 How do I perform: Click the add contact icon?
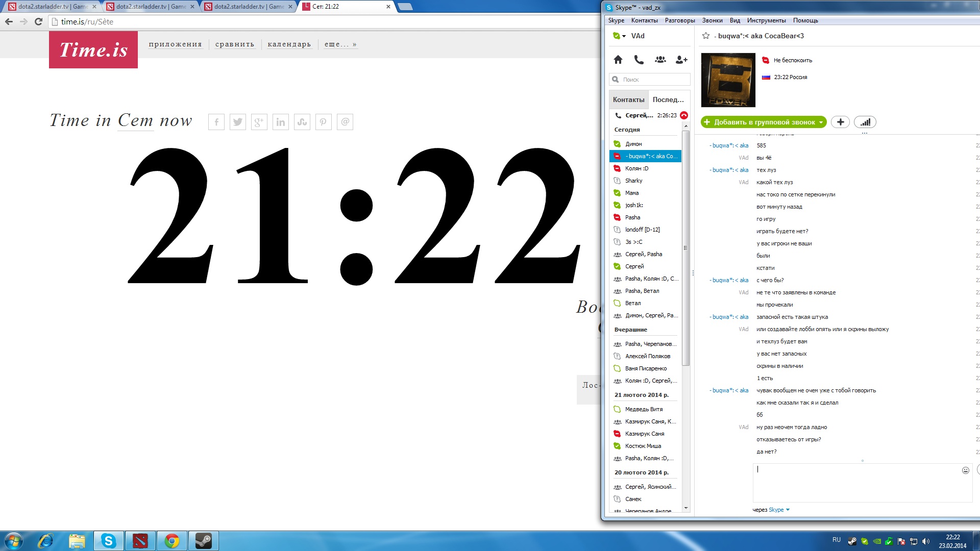(x=681, y=60)
